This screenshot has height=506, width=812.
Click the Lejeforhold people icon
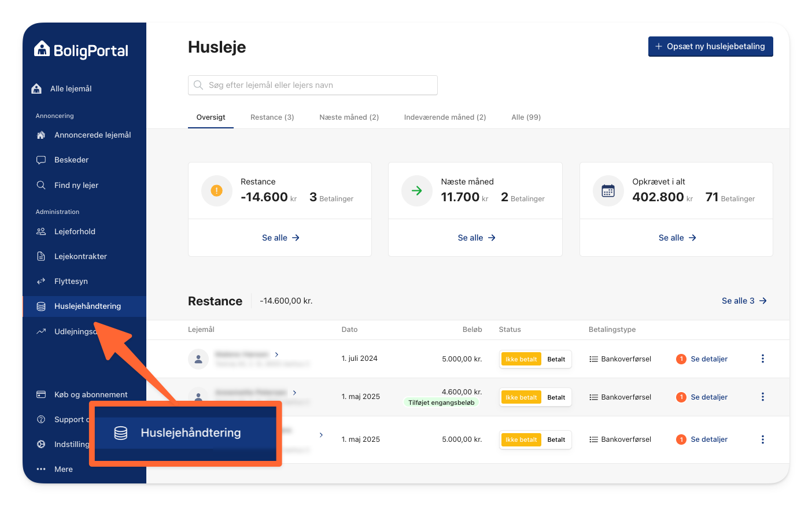coord(41,231)
